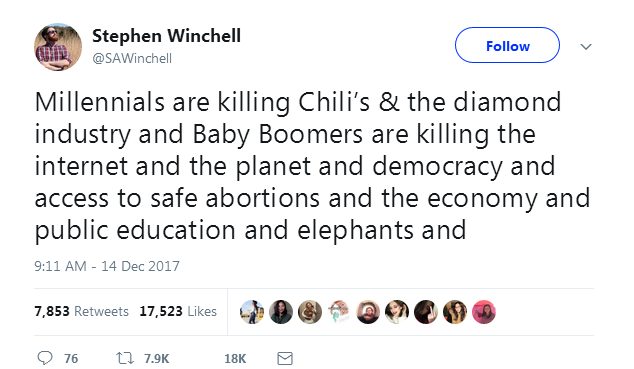Image resolution: width=634 pixels, height=369 pixels.
Task: Open second liker avatar with dark hair
Action: (281, 312)
